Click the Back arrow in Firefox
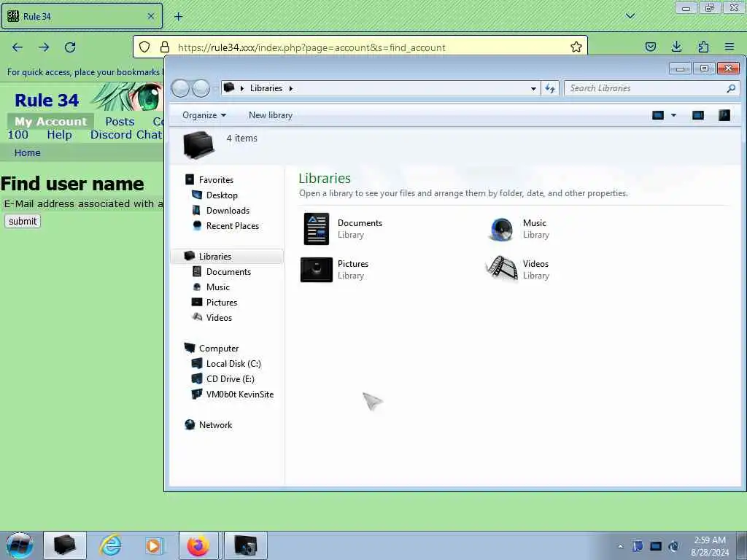Screen dimensions: 747x560 [18, 47]
